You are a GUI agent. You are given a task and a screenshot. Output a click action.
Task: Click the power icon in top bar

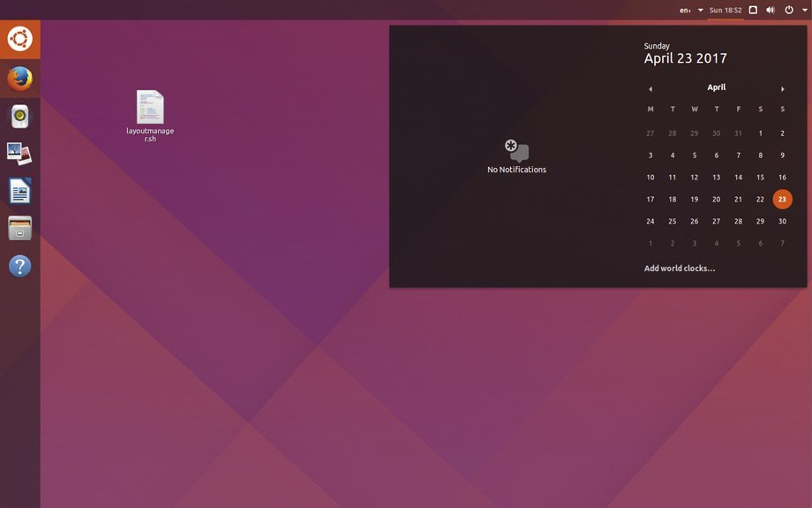pos(789,11)
